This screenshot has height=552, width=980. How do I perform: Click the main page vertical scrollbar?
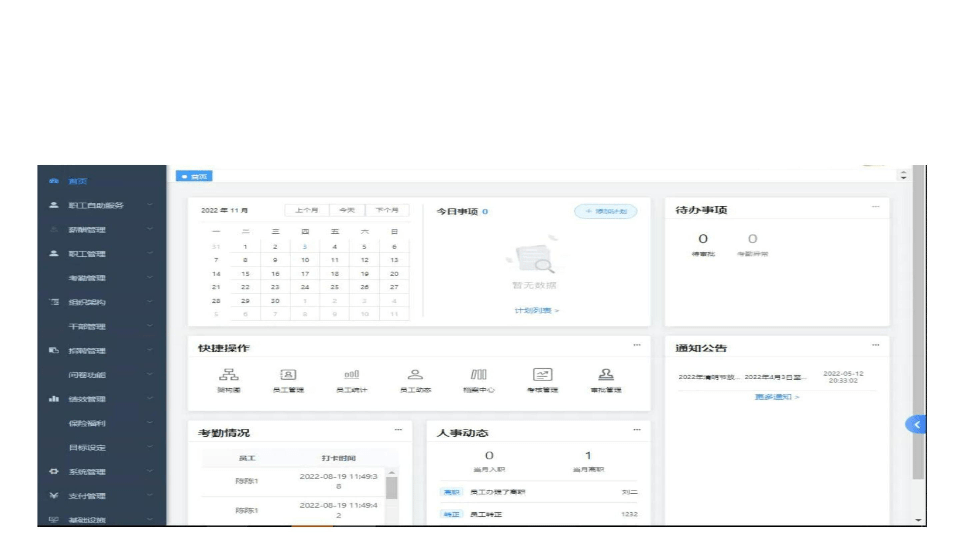click(918, 323)
